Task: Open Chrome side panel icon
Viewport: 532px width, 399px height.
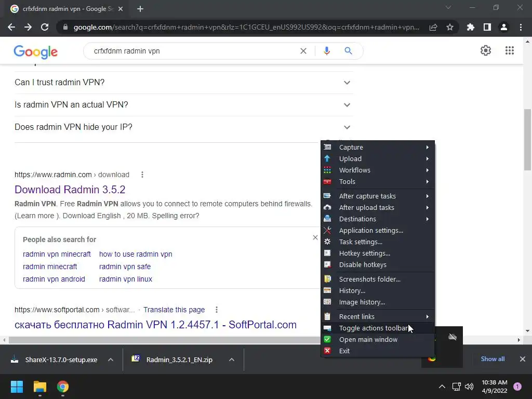Action: (x=487, y=27)
